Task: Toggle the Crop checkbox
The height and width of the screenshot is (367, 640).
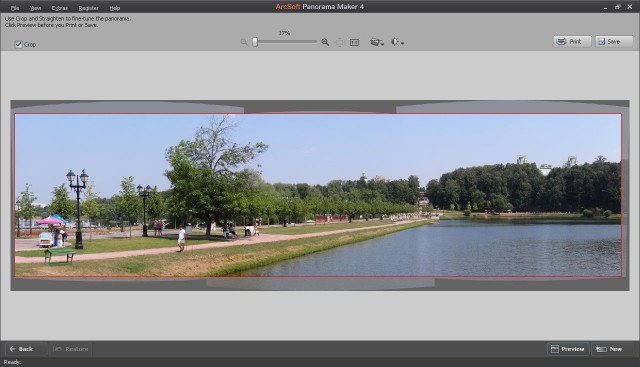Action: click(18, 44)
